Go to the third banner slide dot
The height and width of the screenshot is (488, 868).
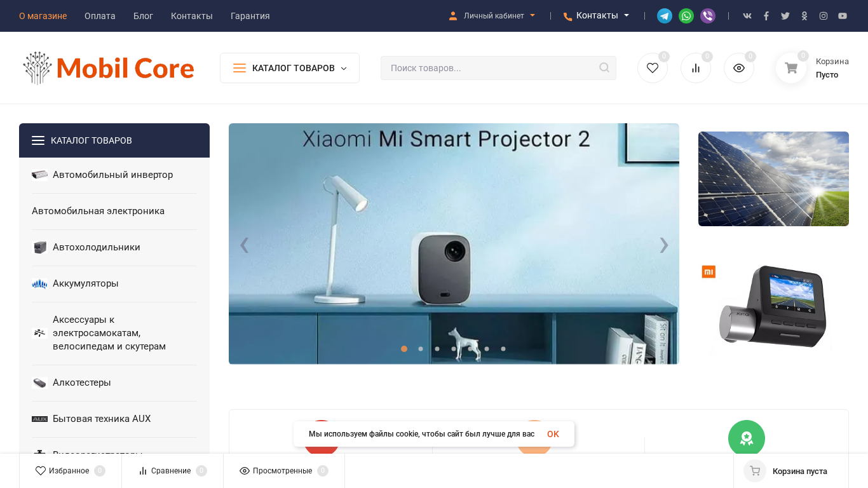(437, 349)
